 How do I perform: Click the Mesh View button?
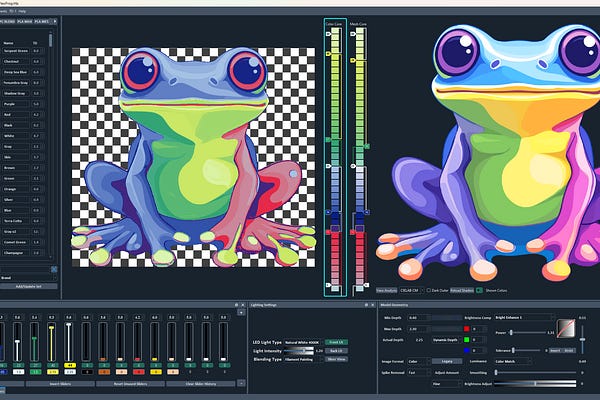click(x=336, y=359)
